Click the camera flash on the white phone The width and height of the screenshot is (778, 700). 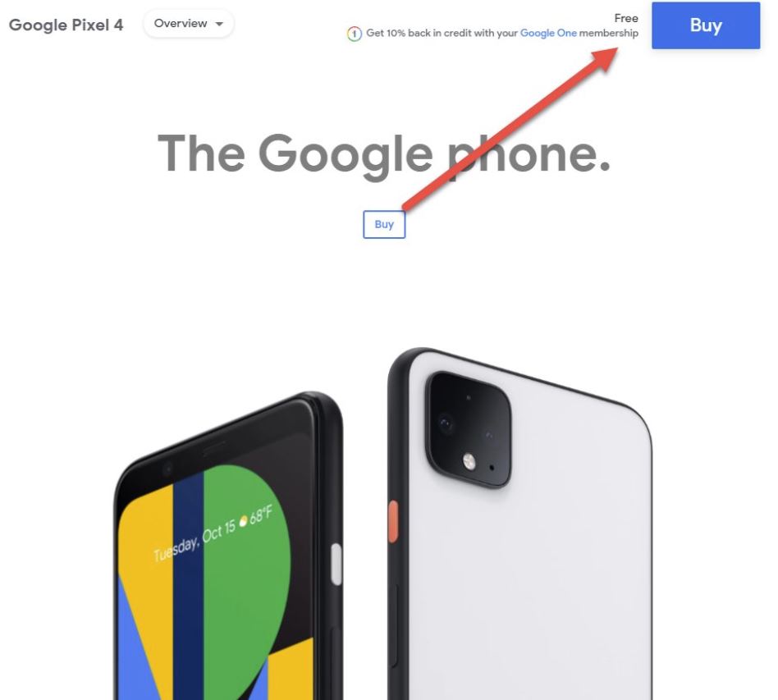click(x=469, y=462)
